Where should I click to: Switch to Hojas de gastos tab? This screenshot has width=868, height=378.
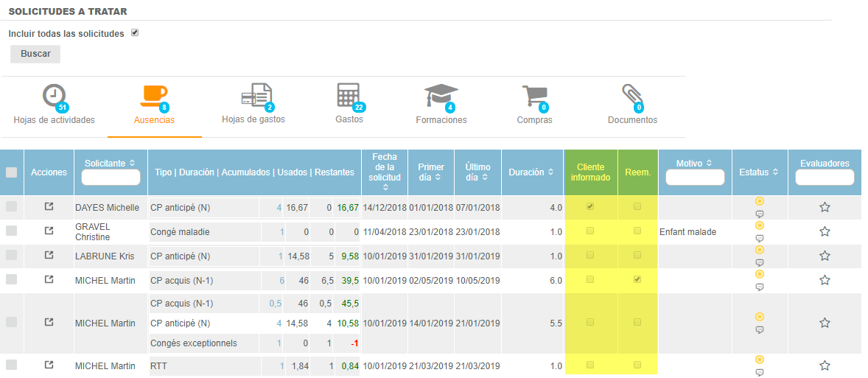coord(253,104)
